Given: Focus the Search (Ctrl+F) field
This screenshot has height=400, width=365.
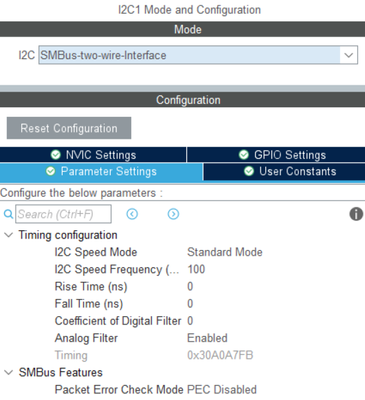Looking at the screenshot, I should point(63,214).
